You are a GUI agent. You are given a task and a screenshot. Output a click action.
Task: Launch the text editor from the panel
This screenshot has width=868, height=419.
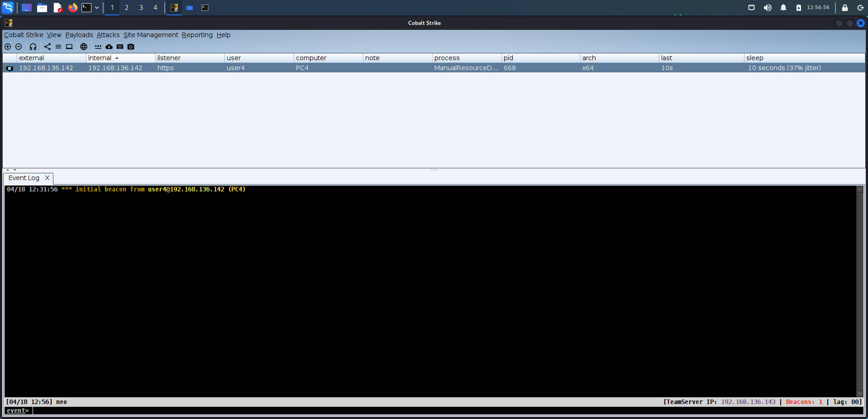(x=57, y=8)
